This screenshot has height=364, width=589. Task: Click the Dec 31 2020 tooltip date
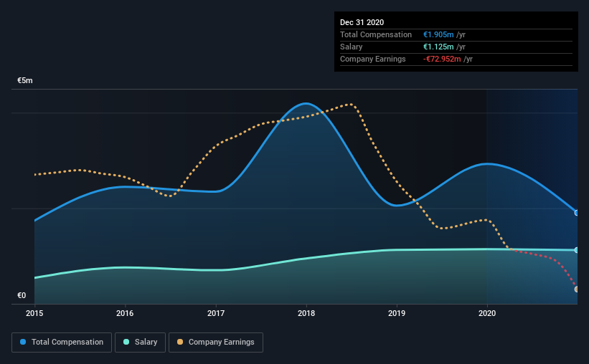point(362,22)
